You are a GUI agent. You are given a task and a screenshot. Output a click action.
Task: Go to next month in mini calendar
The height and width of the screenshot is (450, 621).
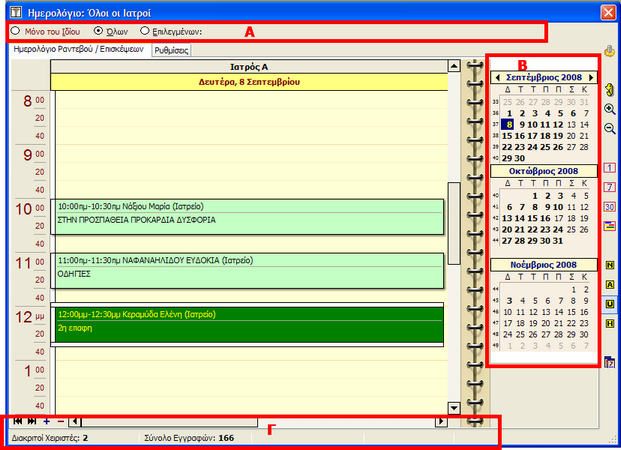591,77
